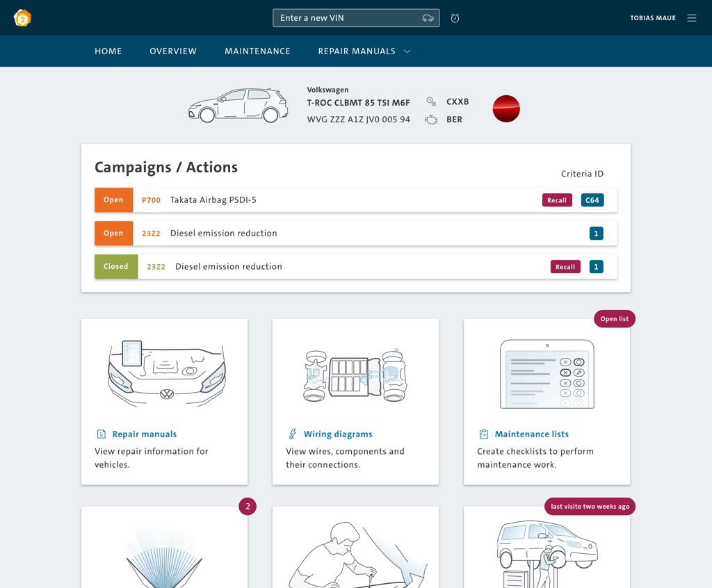712x588 pixels.
Task: Open the Repair manuals link
Action: tap(145, 434)
